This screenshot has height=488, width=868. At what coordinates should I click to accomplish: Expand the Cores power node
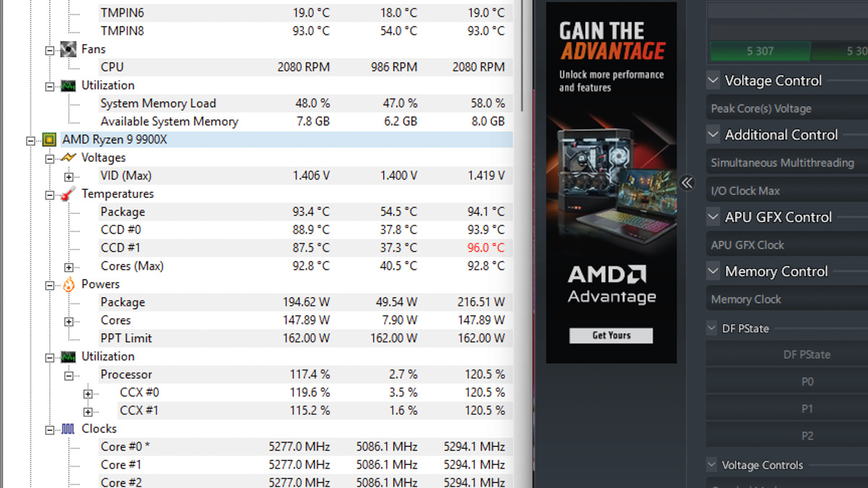[69, 321]
